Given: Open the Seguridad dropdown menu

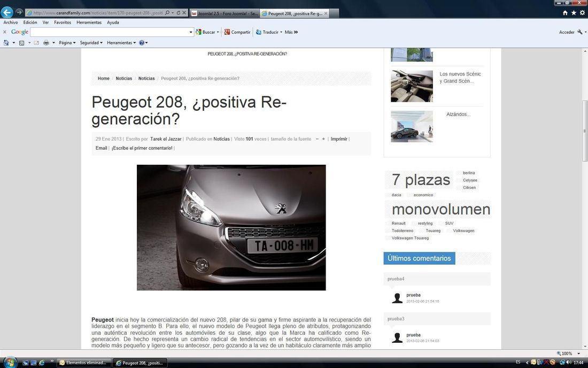Looking at the screenshot, I should [x=91, y=43].
